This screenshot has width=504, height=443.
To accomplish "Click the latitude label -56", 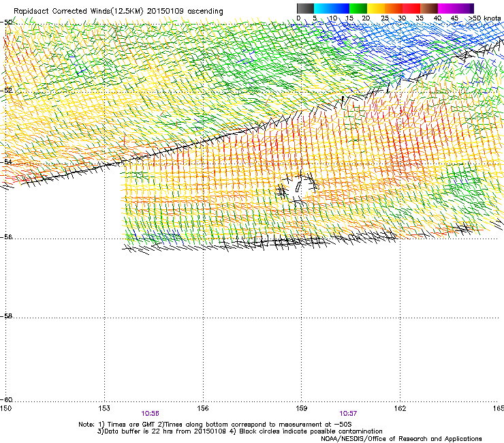I will (x=6, y=236).
